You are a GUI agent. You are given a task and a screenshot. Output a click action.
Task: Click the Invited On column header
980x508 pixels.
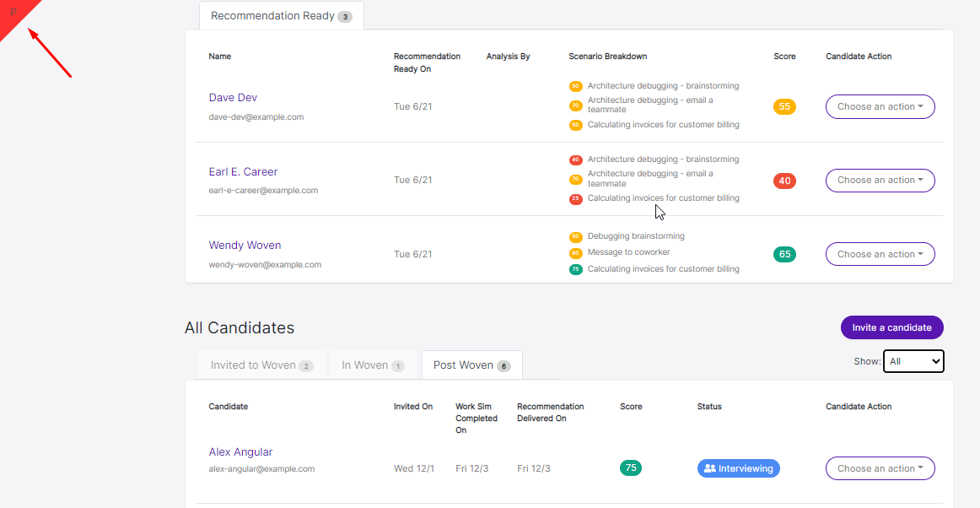(413, 407)
